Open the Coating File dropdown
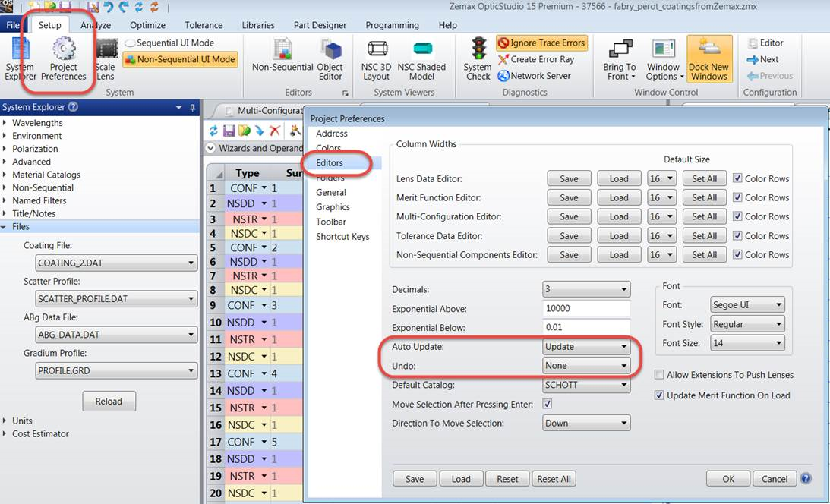Image resolution: width=830 pixels, height=504 pixels. point(116,263)
